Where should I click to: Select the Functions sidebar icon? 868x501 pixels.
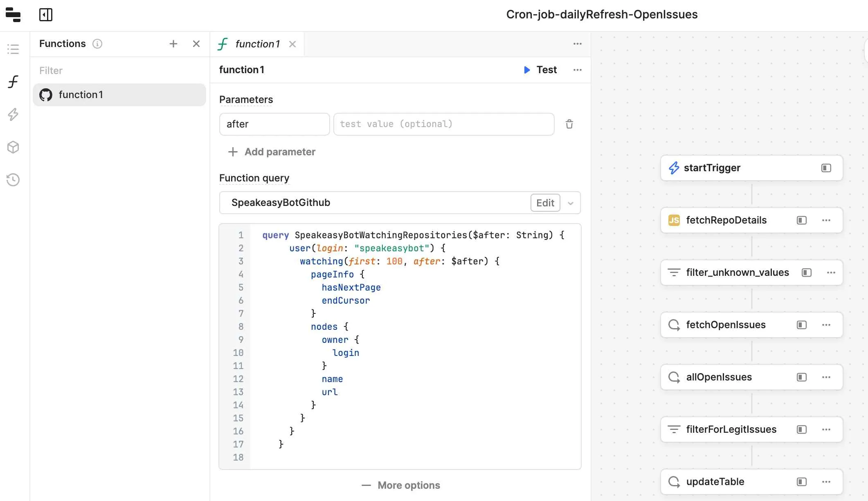coord(13,82)
